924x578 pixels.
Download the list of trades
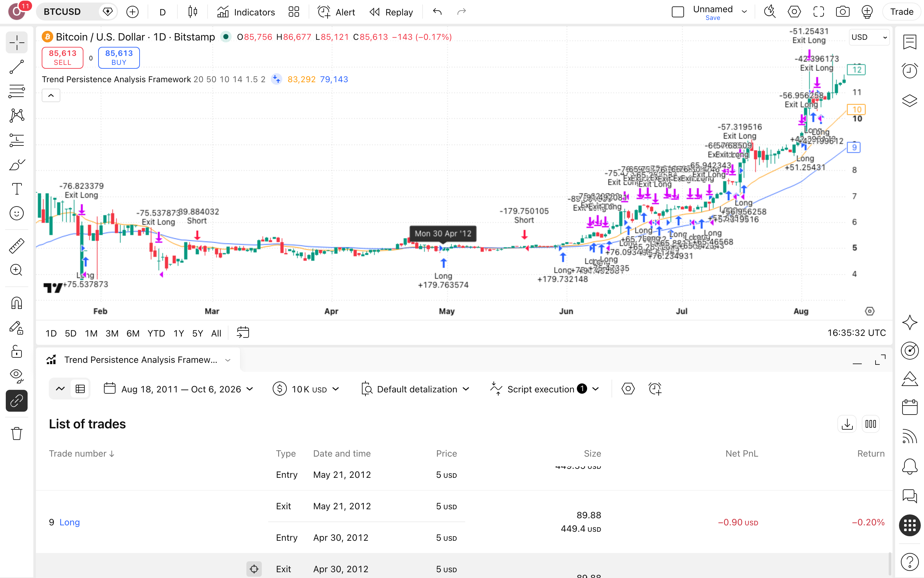tap(847, 424)
